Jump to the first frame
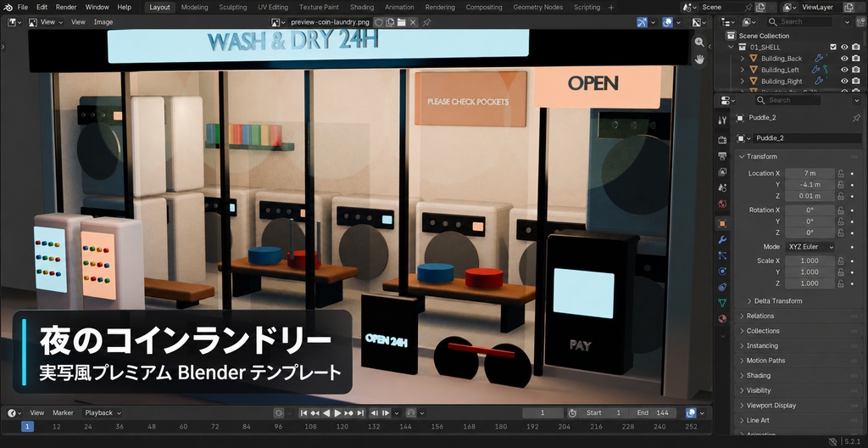 303,413
